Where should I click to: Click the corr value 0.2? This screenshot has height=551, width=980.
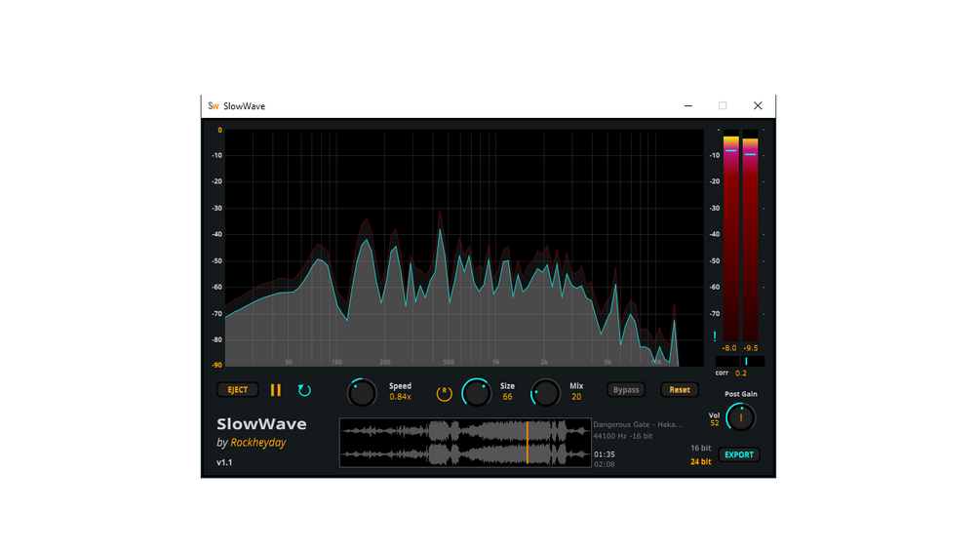point(741,373)
